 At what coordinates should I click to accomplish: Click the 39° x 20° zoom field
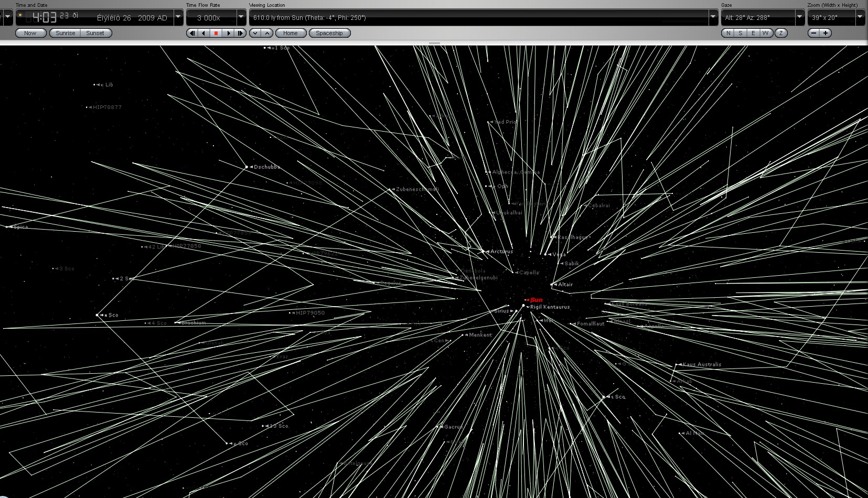pyautogui.click(x=831, y=17)
